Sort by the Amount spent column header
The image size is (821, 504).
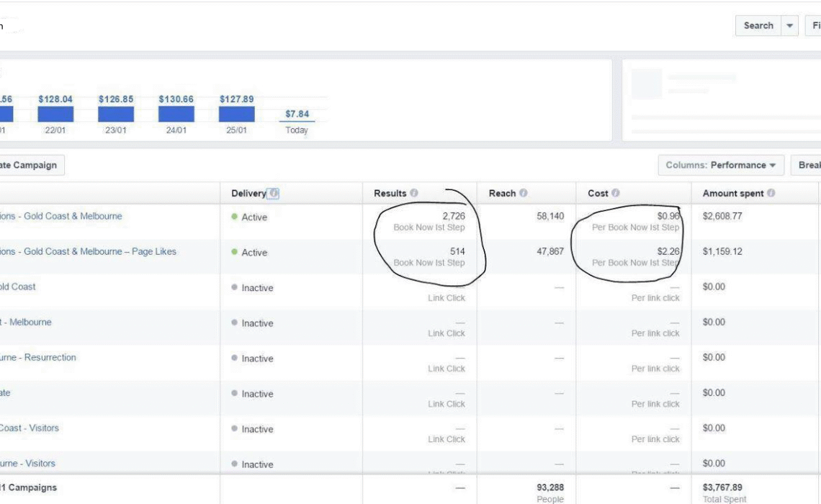pos(733,194)
